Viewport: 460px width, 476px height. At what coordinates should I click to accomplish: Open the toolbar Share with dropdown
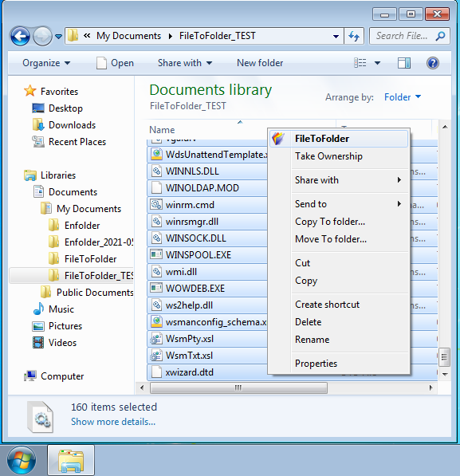tap(185, 63)
